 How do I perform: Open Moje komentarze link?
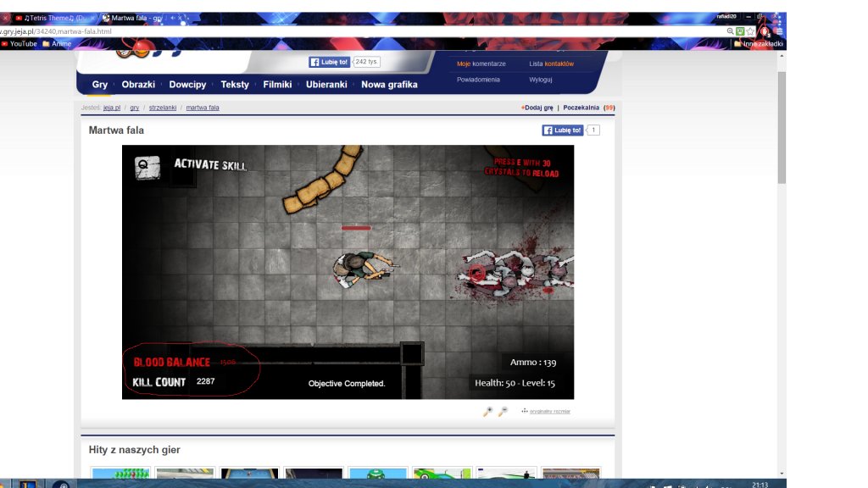pyautogui.click(x=481, y=64)
